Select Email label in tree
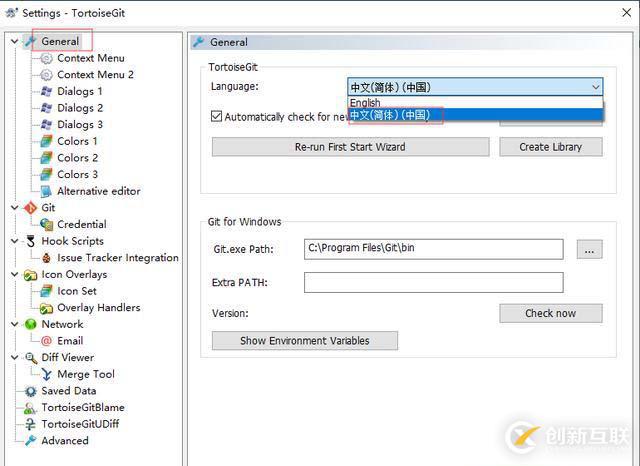 coord(70,341)
